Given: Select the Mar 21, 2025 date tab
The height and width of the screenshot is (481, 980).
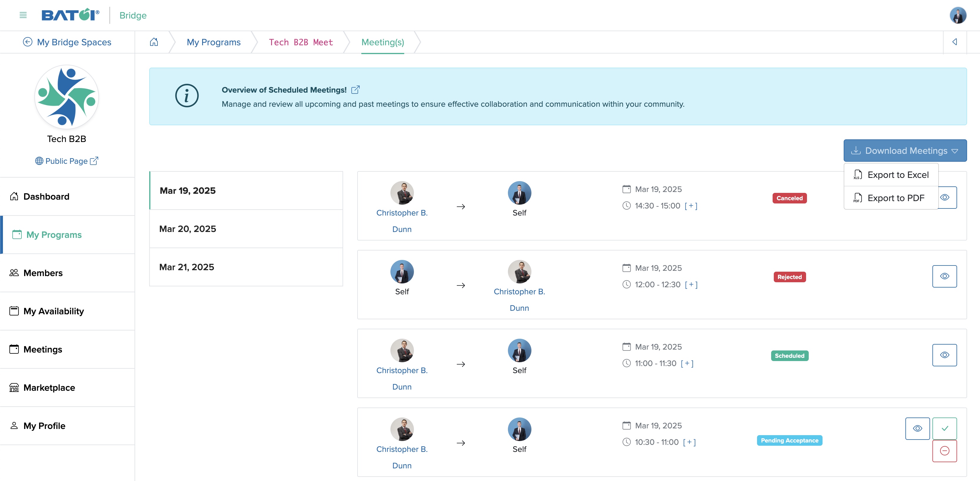Looking at the screenshot, I should [x=246, y=267].
